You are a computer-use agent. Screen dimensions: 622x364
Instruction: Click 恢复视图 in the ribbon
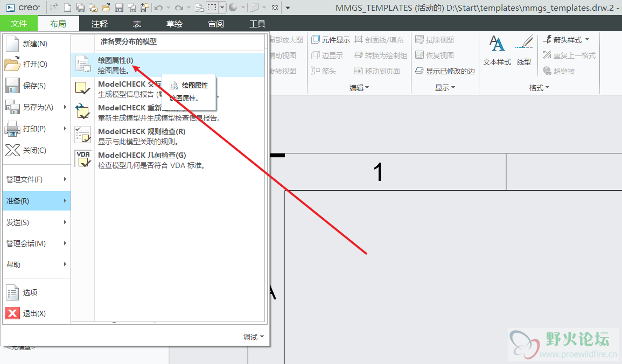tap(435, 55)
